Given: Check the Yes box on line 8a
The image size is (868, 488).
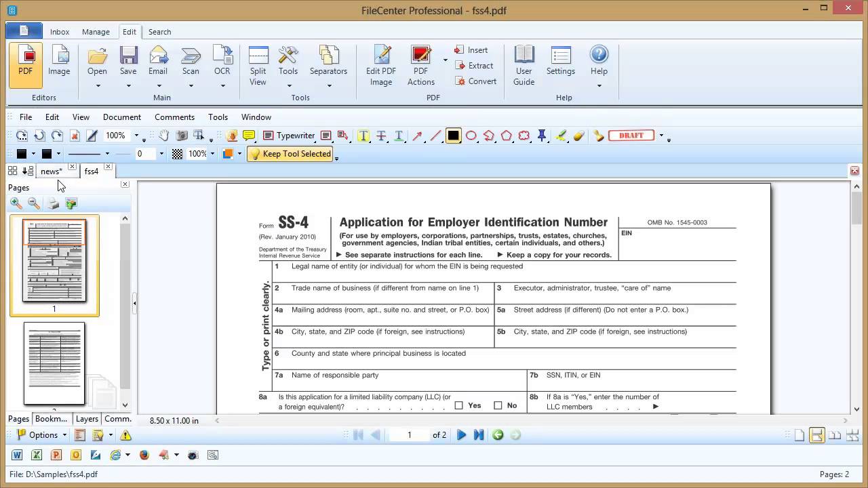Looking at the screenshot, I should (459, 405).
